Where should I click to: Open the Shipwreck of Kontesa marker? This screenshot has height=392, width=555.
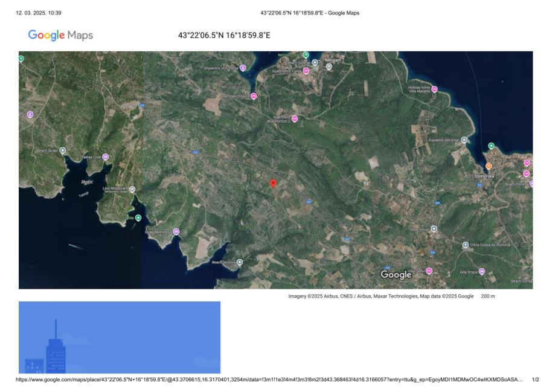pyautogui.click(x=243, y=68)
